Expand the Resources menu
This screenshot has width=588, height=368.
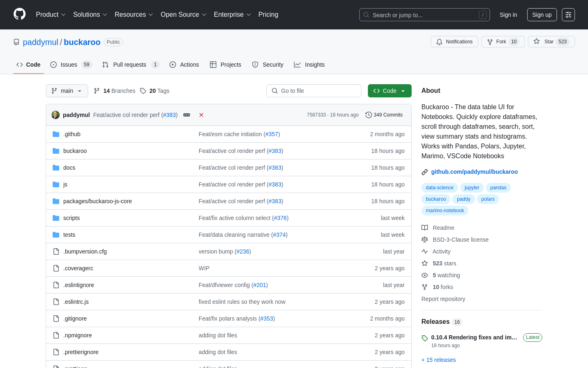tap(134, 15)
